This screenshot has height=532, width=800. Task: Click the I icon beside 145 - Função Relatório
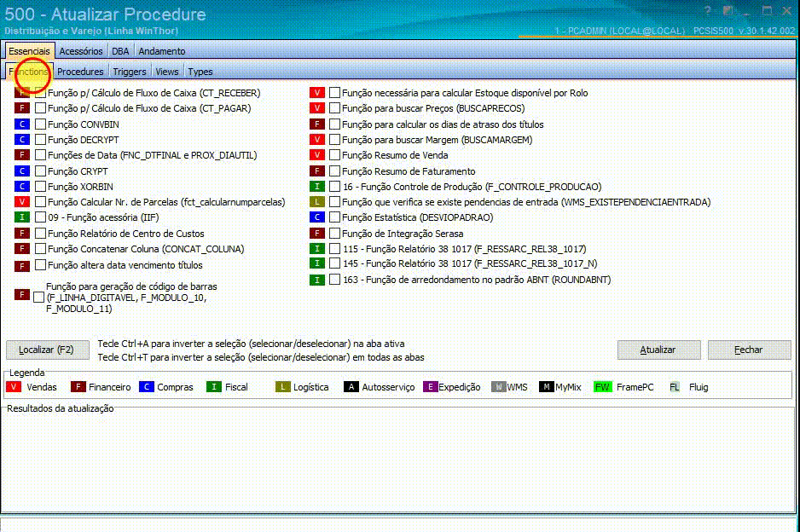tap(316, 263)
